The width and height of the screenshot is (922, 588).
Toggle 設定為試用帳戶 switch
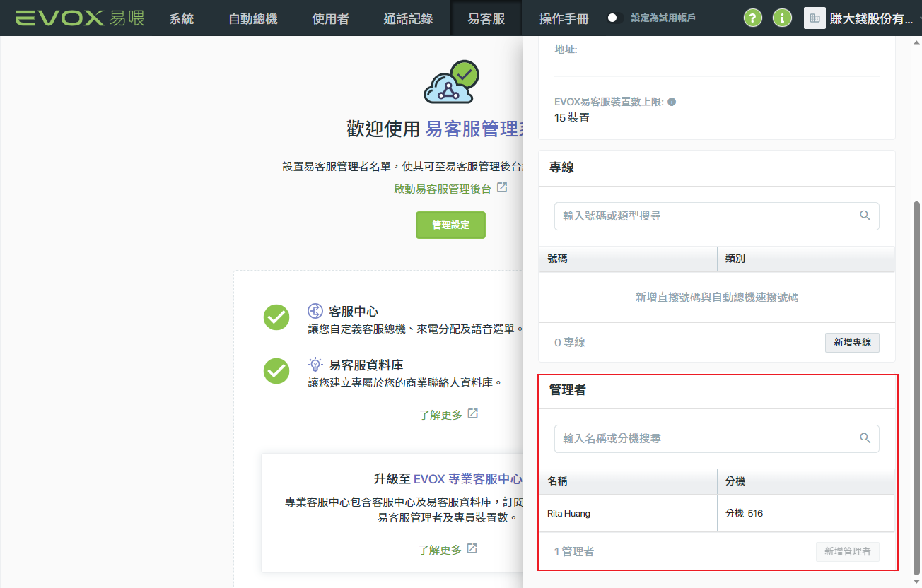point(615,18)
